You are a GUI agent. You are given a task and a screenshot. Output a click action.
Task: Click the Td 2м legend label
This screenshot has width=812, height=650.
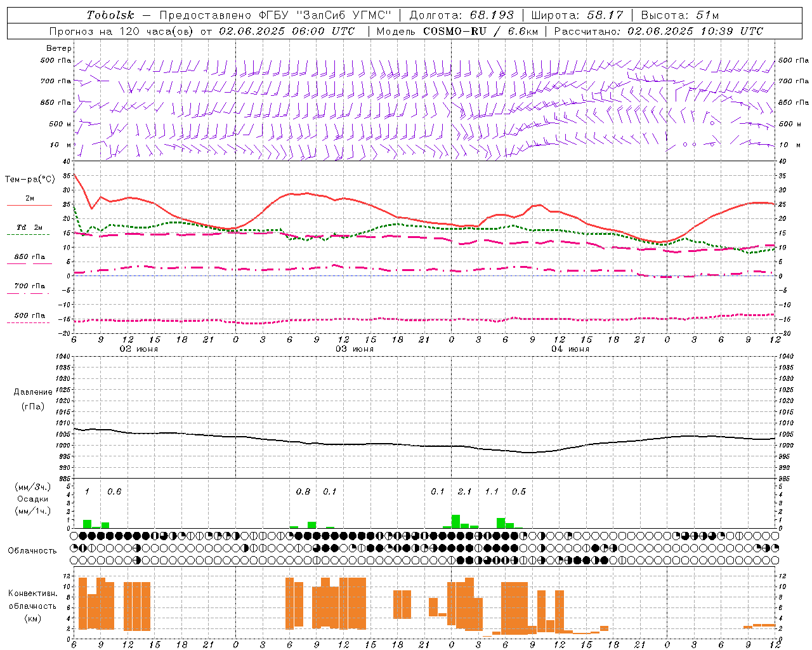click(29, 227)
